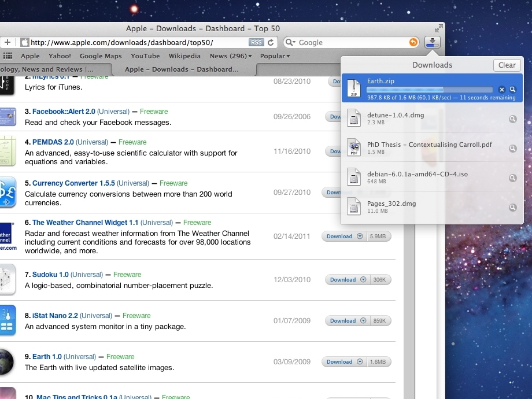Image resolution: width=532 pixels, height=399 pixels.
Task: Expand Sudoku download options arrow
Action: coord(363,279)
